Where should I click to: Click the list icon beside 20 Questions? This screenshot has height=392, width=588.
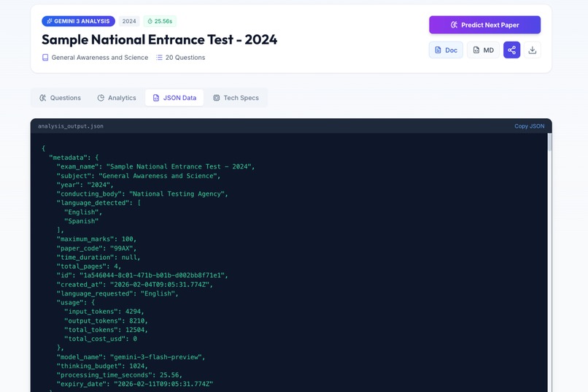159,58
